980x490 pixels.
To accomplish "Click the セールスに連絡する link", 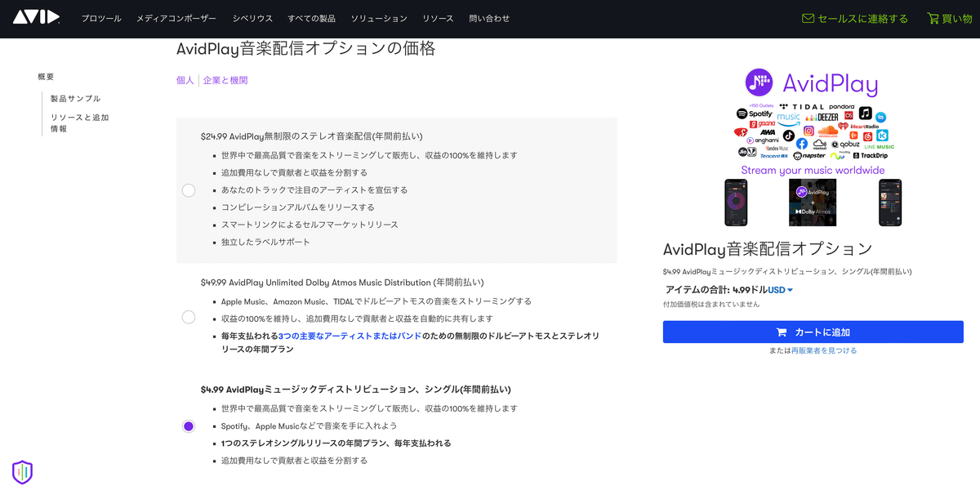I will (x=862, y=18).
